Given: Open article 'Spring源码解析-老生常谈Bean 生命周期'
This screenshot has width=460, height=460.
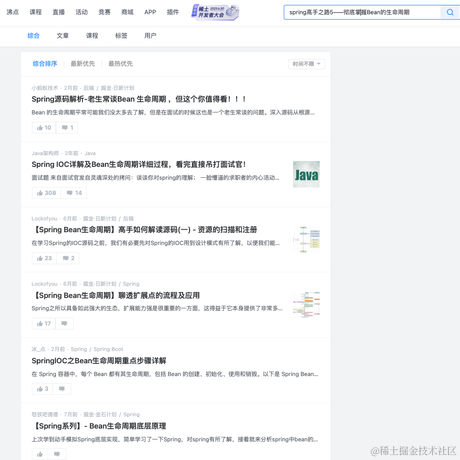Looking at the screenshot, I should click(139, 99).
